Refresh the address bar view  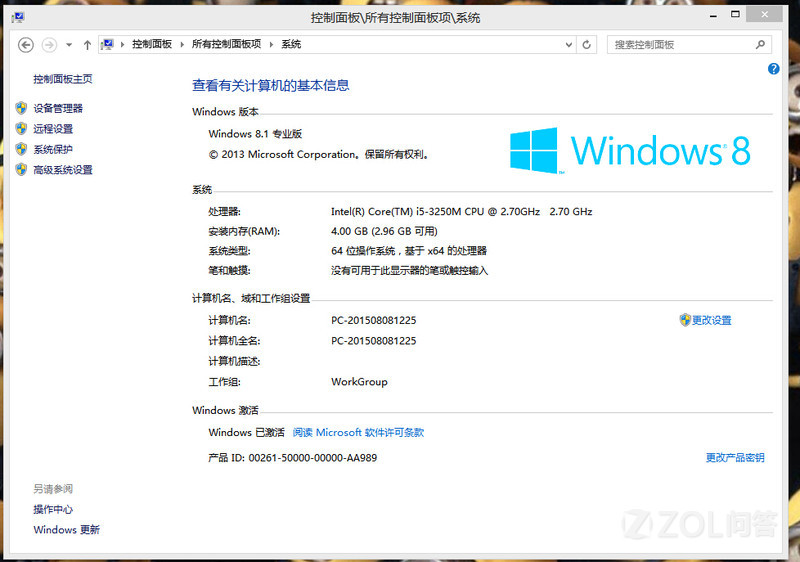tap(587, 45)
